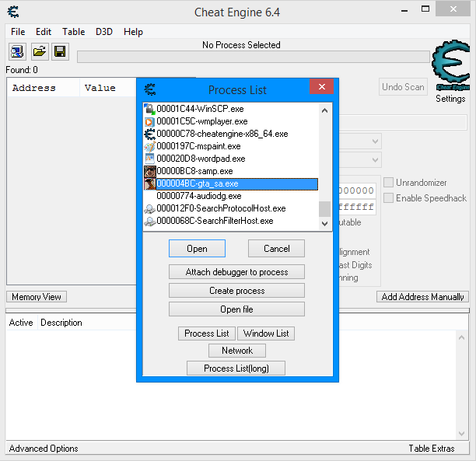This screenshot has width=476, height=461.
Task: Click the open process computer icon
Action: 17,51
